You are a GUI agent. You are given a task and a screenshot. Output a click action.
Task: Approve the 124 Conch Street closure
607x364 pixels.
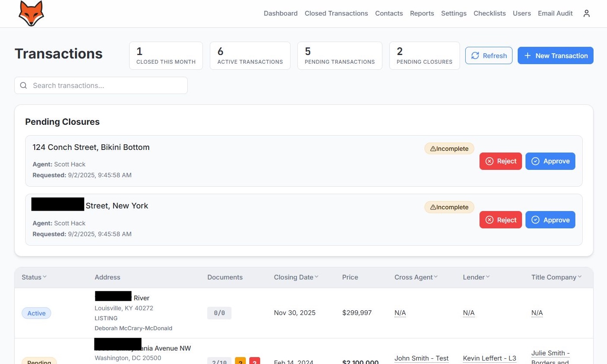pyautogui.click(x=550, y=161)
